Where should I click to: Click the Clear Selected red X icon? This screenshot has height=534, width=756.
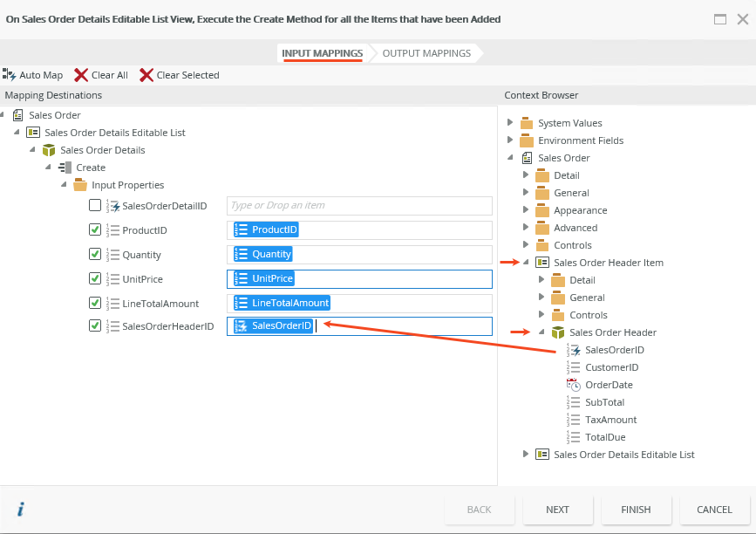pos(146,75)
